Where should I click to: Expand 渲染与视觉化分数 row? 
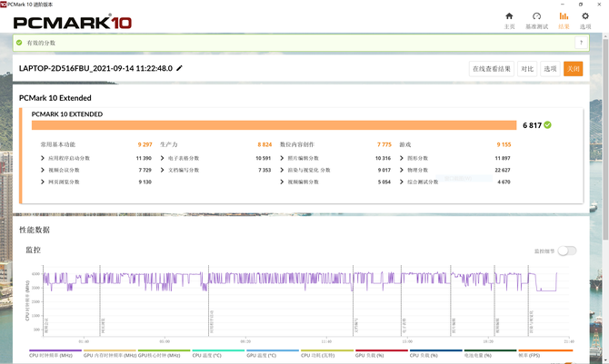click(282, 170)
